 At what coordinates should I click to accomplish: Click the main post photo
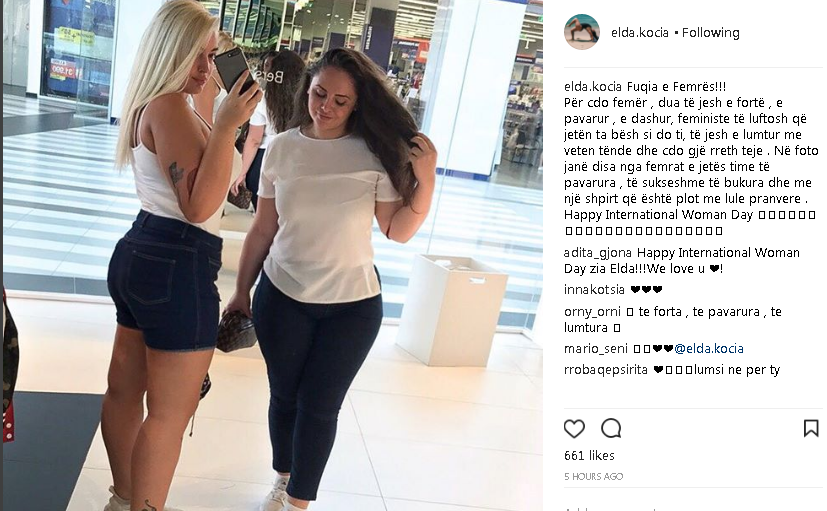(273, 255)
